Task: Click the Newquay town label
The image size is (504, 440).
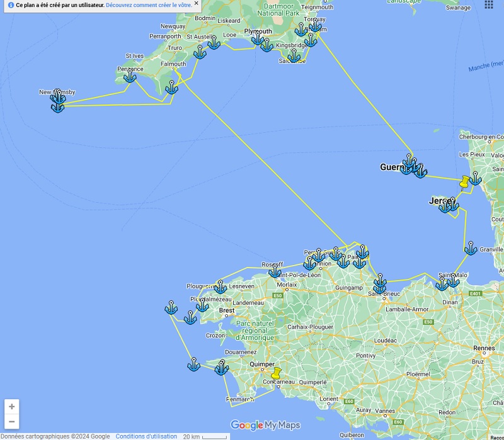Action: pos(173,26)
